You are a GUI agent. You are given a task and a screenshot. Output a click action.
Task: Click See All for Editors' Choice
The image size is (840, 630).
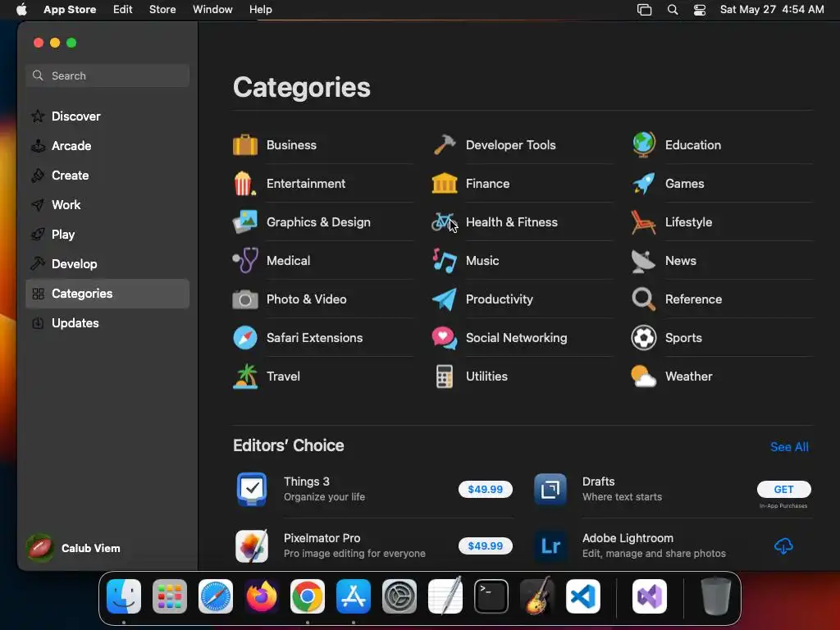pos(789,447)
